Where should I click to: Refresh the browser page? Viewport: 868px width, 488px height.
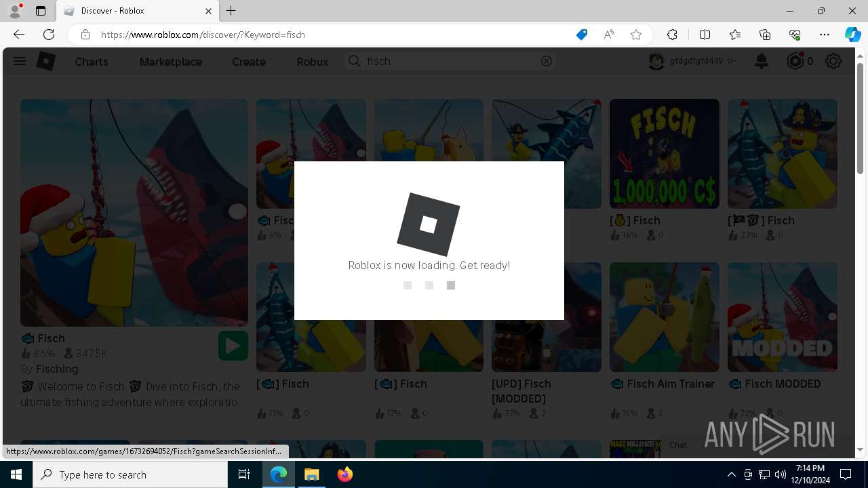[49, 35]
